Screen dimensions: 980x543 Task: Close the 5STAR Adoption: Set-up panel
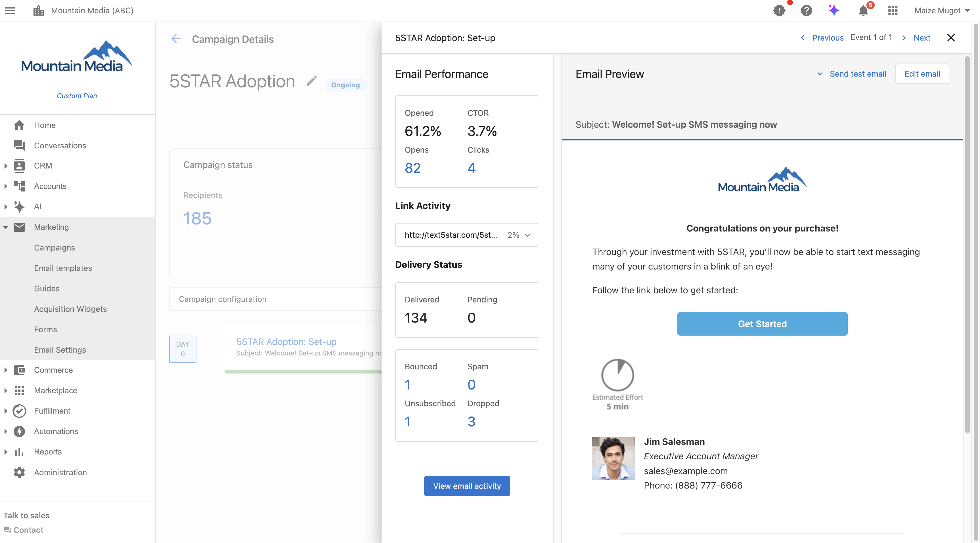coord(951,38)
